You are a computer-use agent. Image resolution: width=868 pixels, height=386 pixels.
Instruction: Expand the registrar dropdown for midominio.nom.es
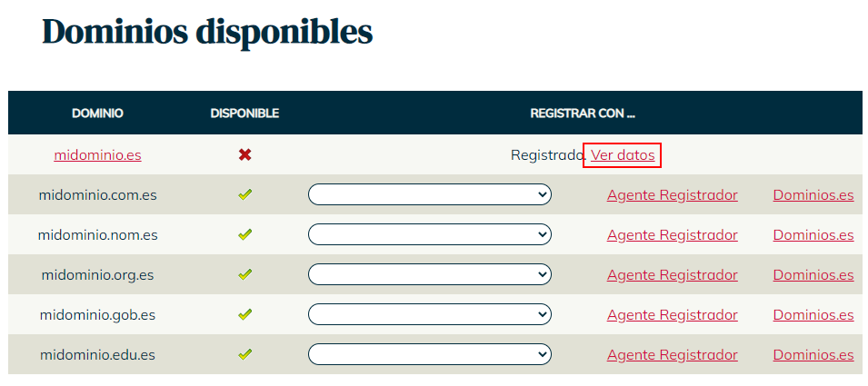coord(429,234)
